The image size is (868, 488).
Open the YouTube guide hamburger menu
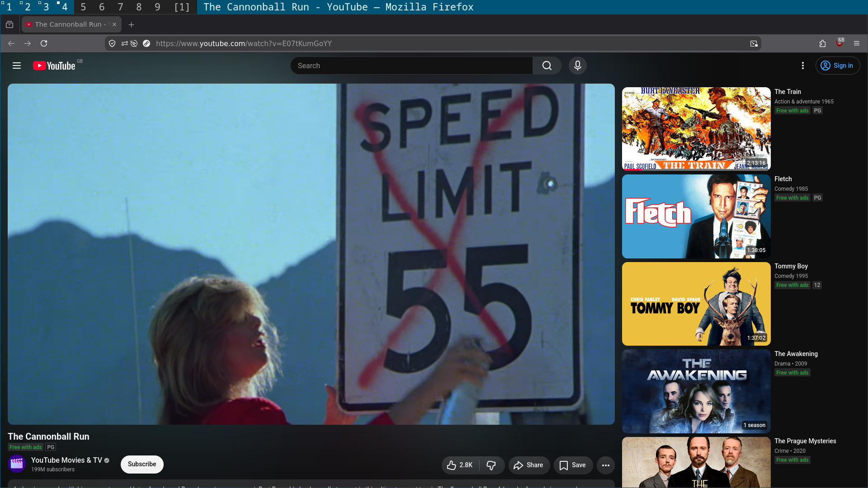pos(17,66)
